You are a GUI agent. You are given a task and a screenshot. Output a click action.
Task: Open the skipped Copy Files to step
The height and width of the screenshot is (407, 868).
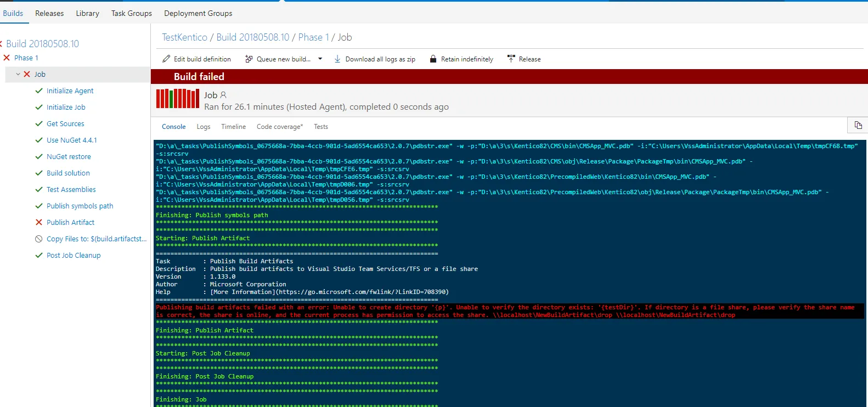coord(97,239)
